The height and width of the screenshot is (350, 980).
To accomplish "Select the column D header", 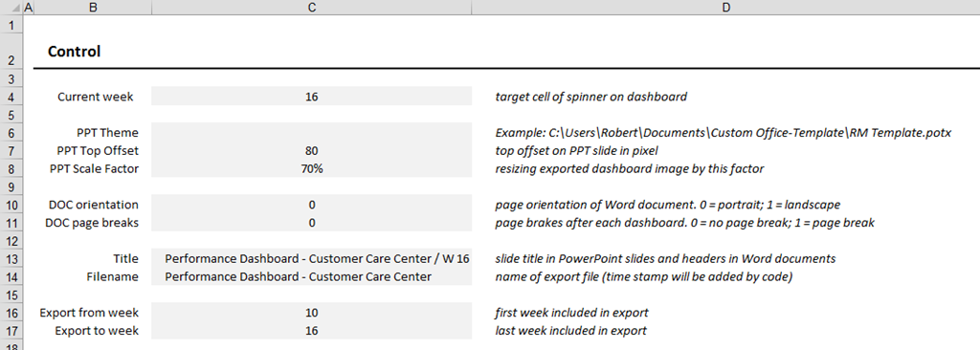I will point(725,8).
